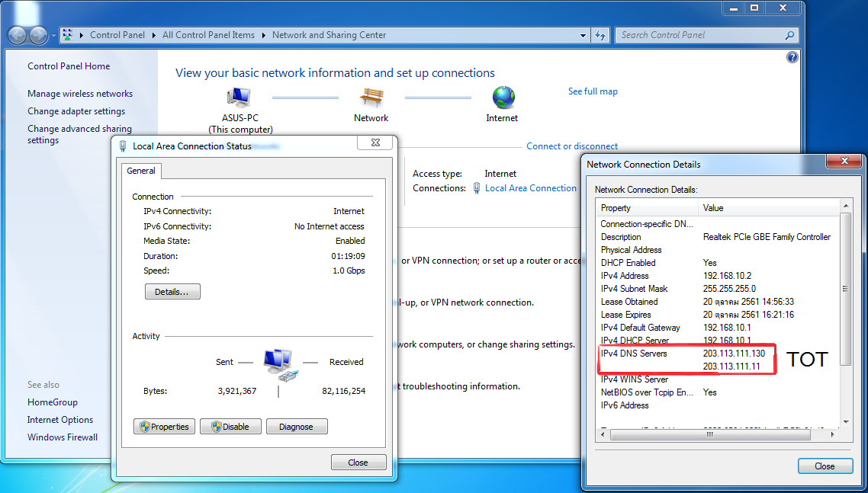868x493 pixels.
Task: Select Network and Sharing Center breadcrumb
Action: pyautogui.click(x=329, y=35)
